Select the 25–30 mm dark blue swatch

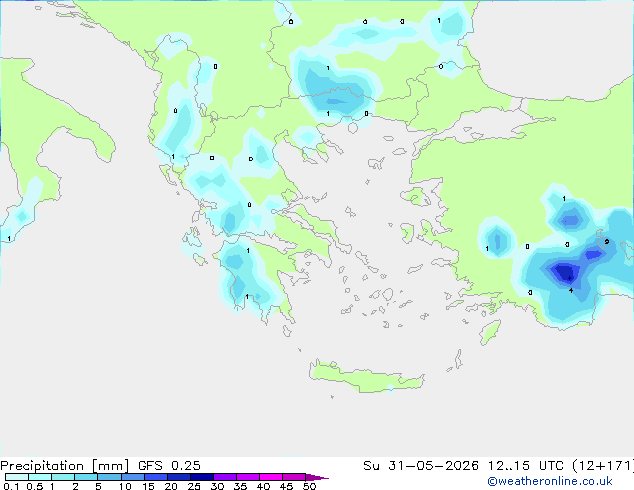point(202,477)
